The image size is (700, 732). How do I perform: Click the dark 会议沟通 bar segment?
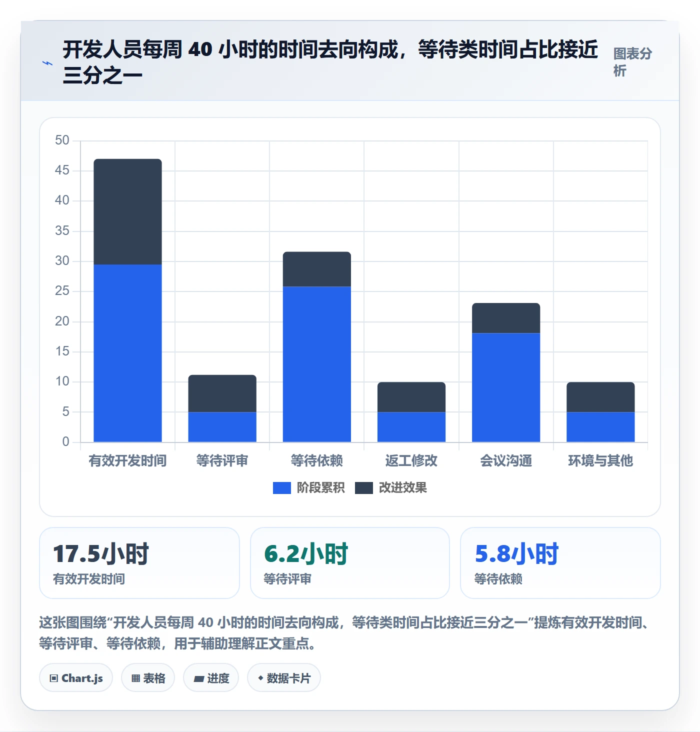coord(506,318)
